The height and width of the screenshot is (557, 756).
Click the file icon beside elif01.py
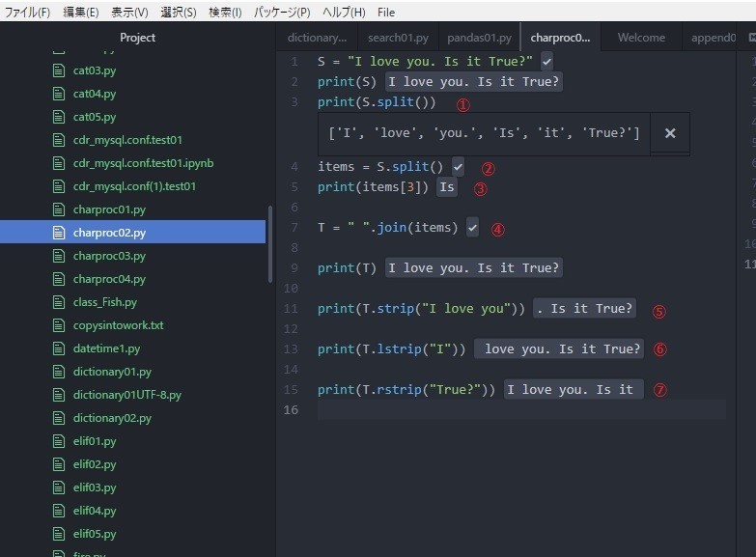tap(59, 441)
